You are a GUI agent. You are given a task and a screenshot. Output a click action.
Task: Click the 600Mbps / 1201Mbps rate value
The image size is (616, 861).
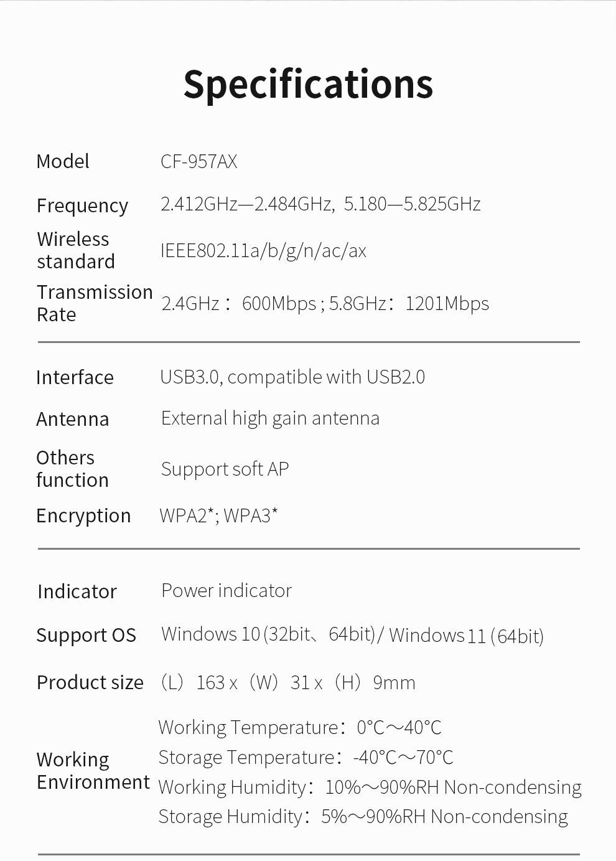pos(325,304)
